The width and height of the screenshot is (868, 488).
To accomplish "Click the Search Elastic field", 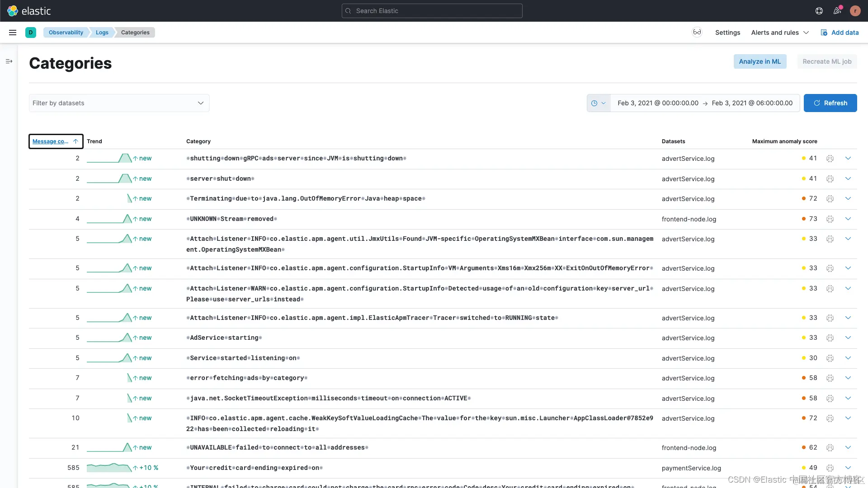I will (x=432, y=11).
